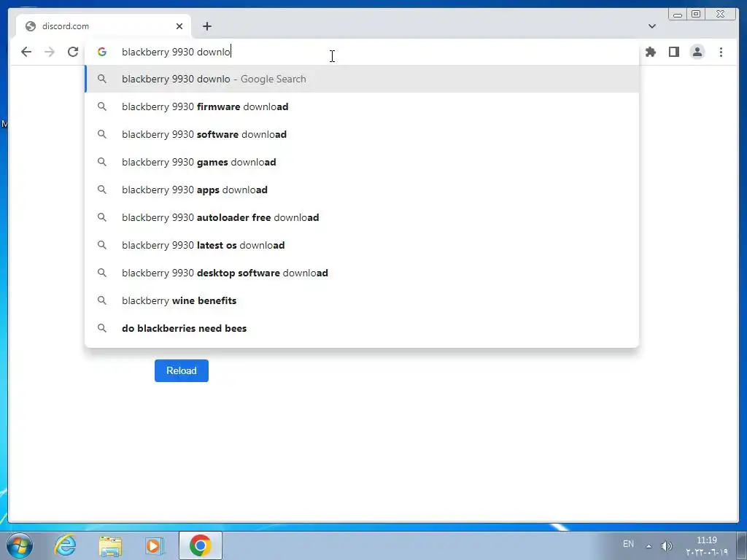The height and width of the screenshot is (560, 747).
Task: Select 'blackberry wine benefits' suggestion
Action: coord(362,300)
